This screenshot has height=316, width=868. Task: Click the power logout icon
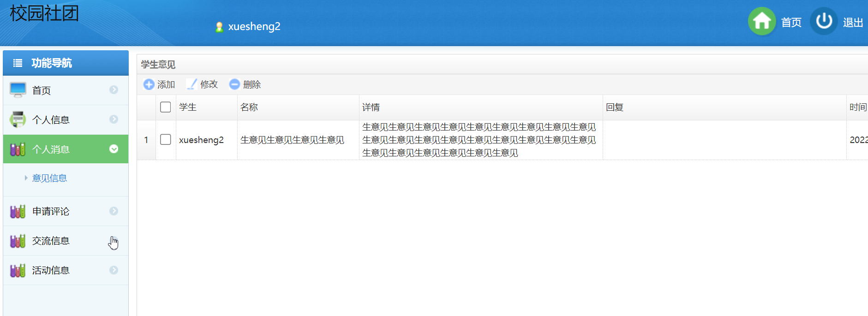click(824, 21)
